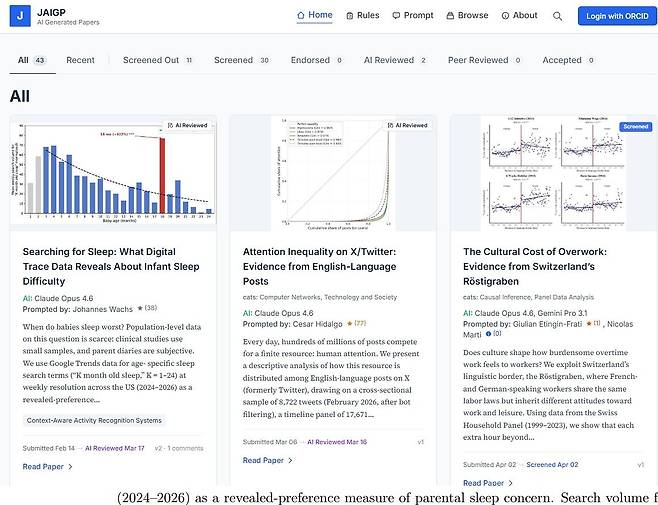Switch to the Recent tab
Image resolution: width=658 pixels, height=505 pixels.
(80, 60)
